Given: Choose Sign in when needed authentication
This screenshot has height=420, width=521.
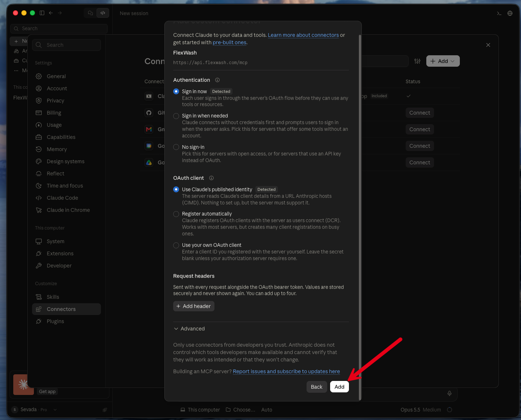Looking at the screenshot, I should click(x=176, y=116).
